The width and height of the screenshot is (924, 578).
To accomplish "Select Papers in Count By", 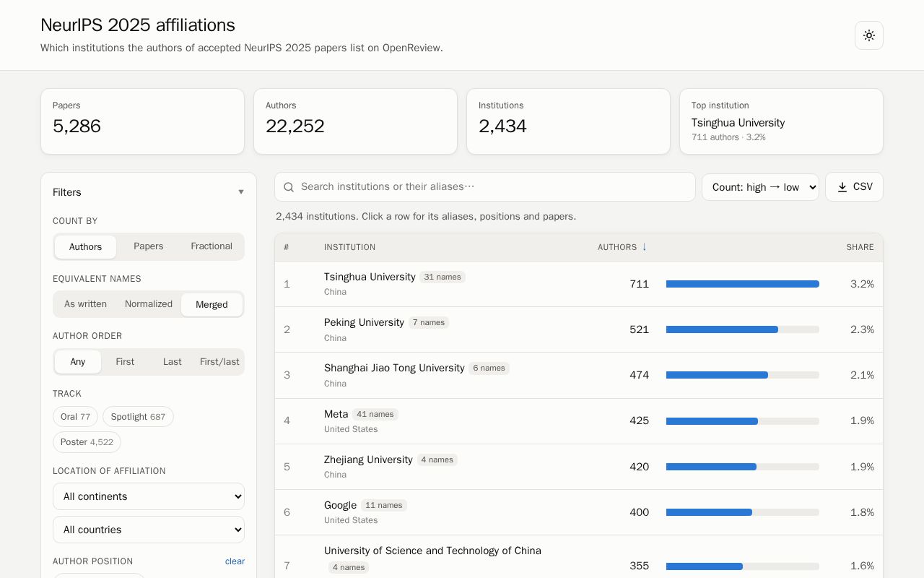I will click(149, 246).
